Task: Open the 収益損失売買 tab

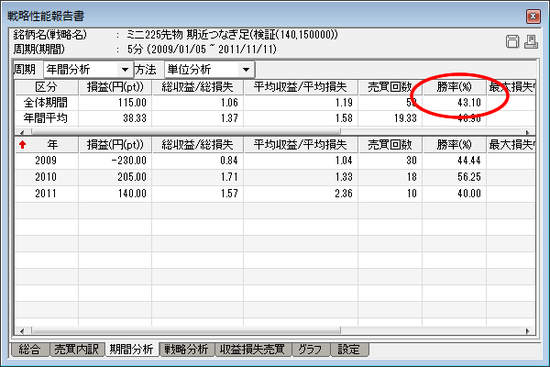Action: click(x=252, y=349)
